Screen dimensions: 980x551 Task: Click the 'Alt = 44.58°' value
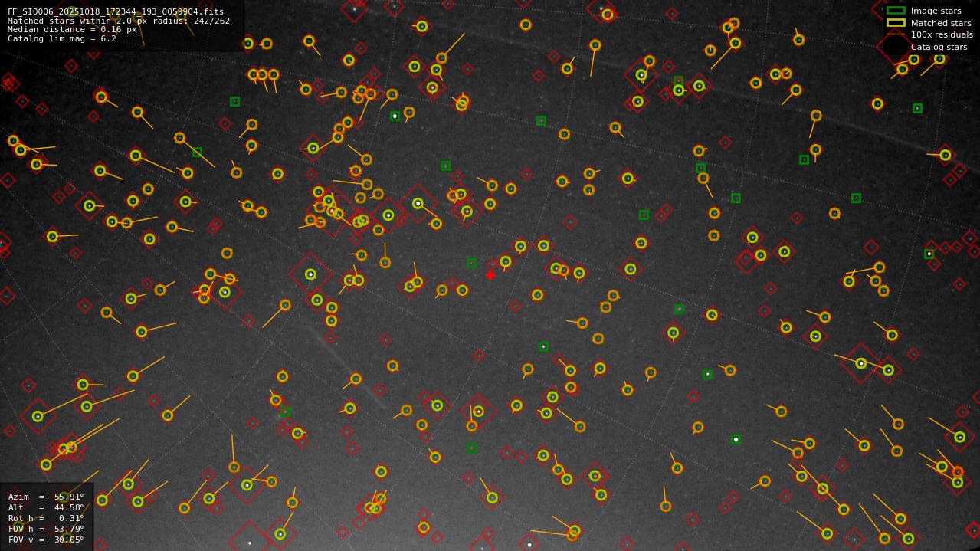coord(46,507)
